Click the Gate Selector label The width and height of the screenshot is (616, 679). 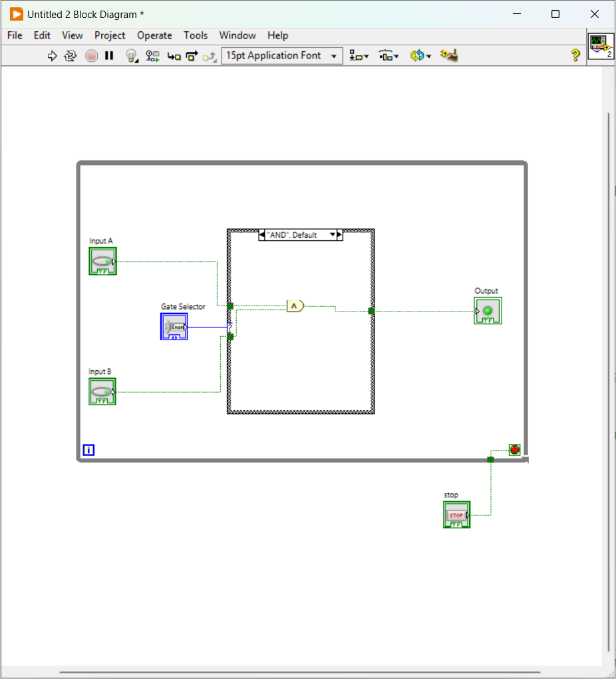point(183,307)
